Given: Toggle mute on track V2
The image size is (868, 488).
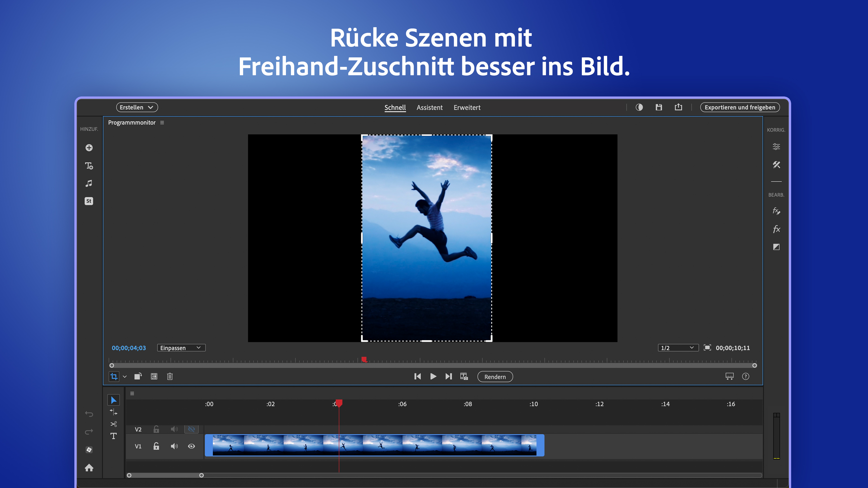Looking at the screenshot, I should point(174,429).
